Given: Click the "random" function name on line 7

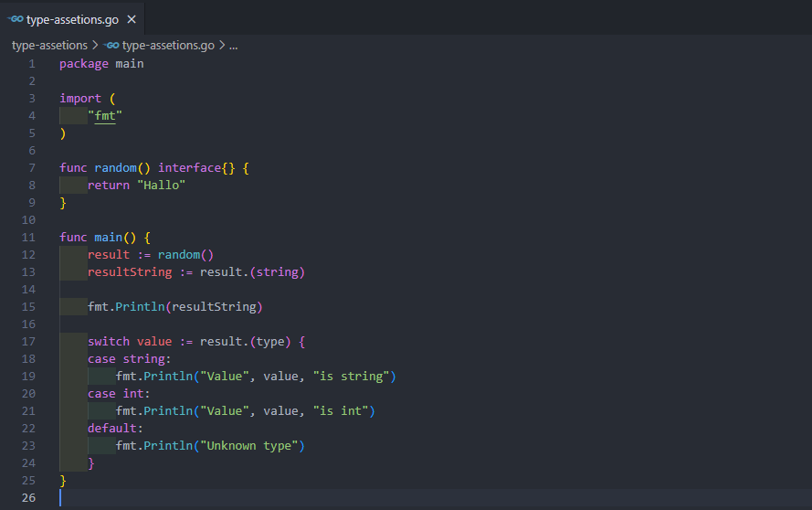Looking at the screenshot, I should pos(115,168).
